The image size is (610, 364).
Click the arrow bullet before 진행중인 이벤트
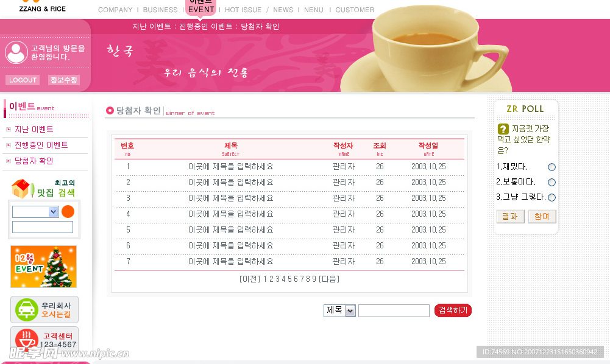[x=9, y=145]
